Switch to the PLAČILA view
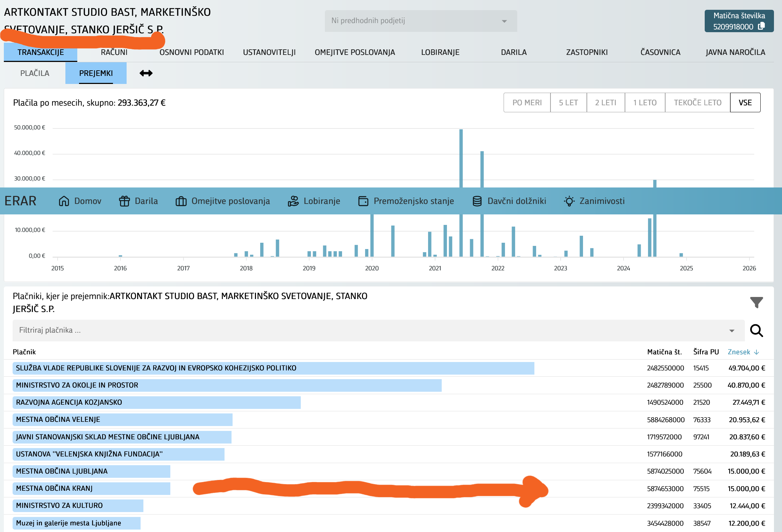Image resolution: width=782 pixels, height=532 pixels. 35,73
